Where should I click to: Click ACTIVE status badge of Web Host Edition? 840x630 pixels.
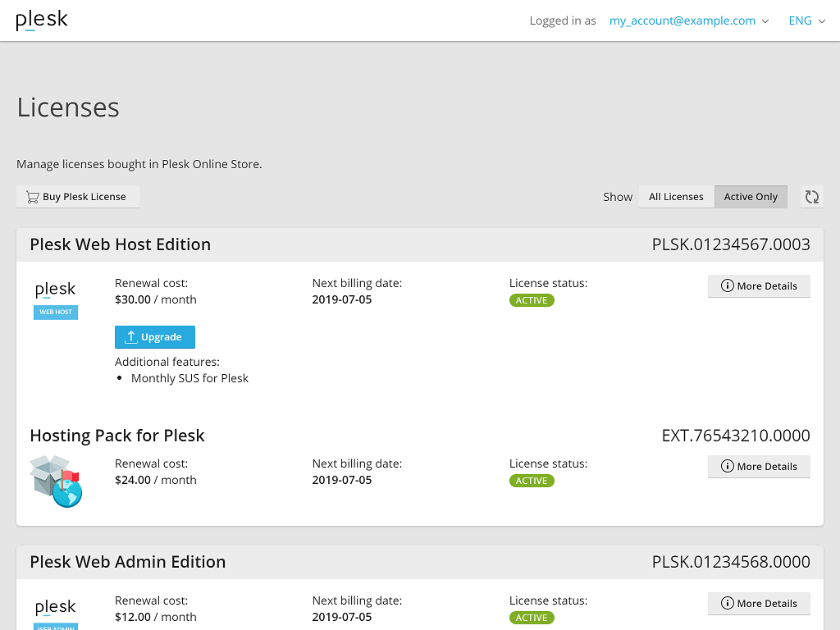coord(532,300)
